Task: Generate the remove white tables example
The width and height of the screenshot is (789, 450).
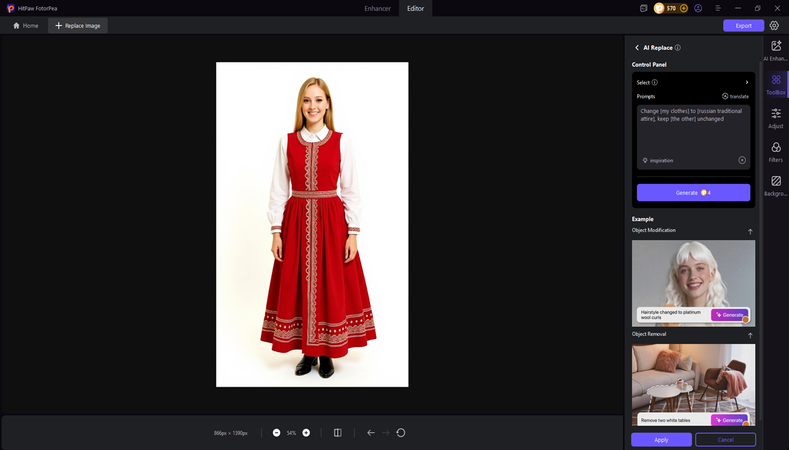Action: click(729, 420)
